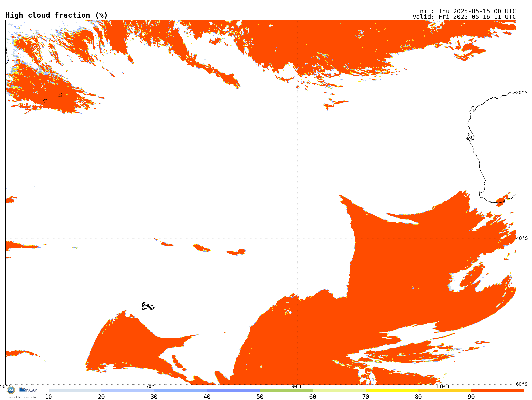Screen dimensions: 532x400
Task: Click colorbar tick label 50
Action: (260, 397)
